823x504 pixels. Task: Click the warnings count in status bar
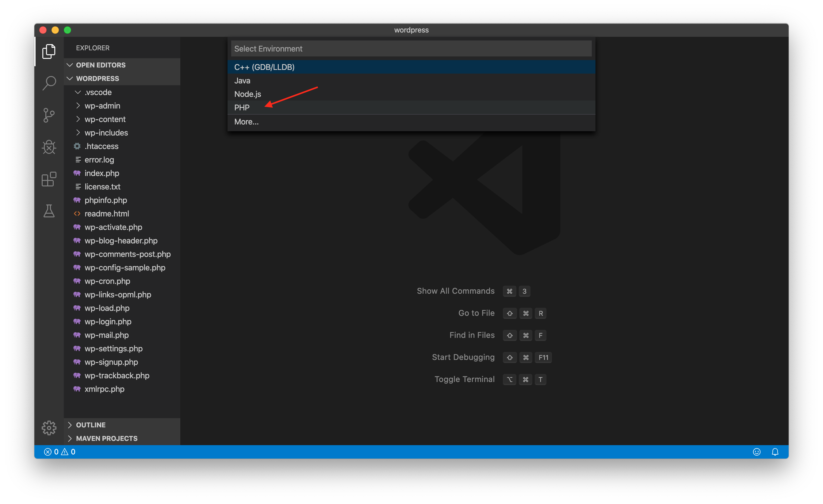[x=68, y=452]
